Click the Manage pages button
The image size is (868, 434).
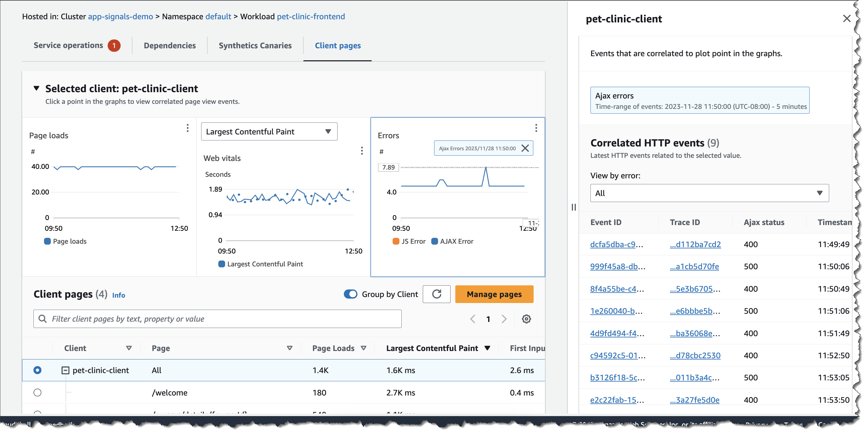click(494, 294)
